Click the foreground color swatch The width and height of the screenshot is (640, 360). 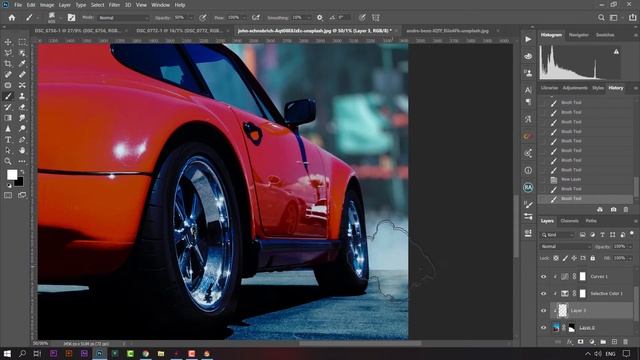point(12,175)
